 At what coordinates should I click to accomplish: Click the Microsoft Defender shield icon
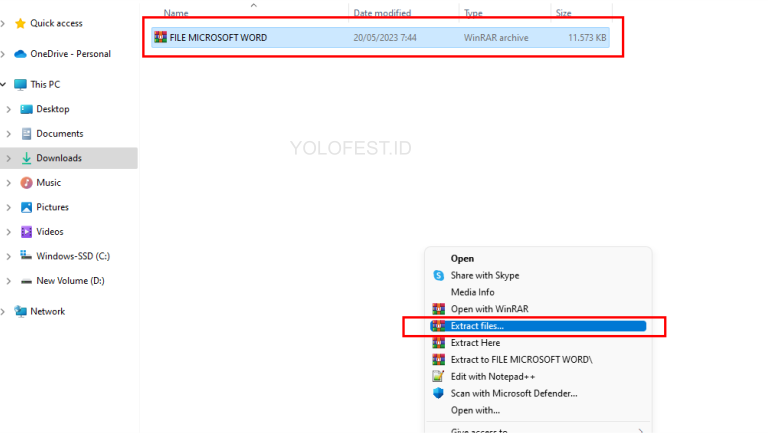point(438,393)
